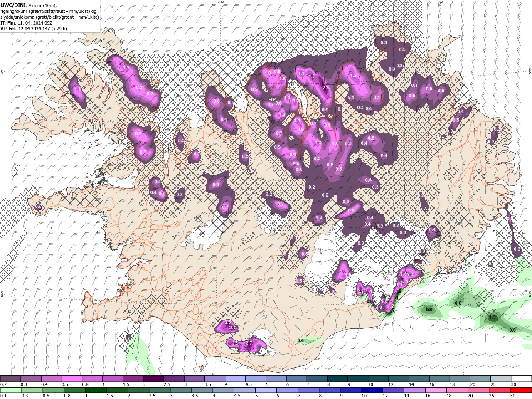Pick the 0.8–1 swatch on the green rain scale
This screenshot has height=399, width=532.
[74, 390]
